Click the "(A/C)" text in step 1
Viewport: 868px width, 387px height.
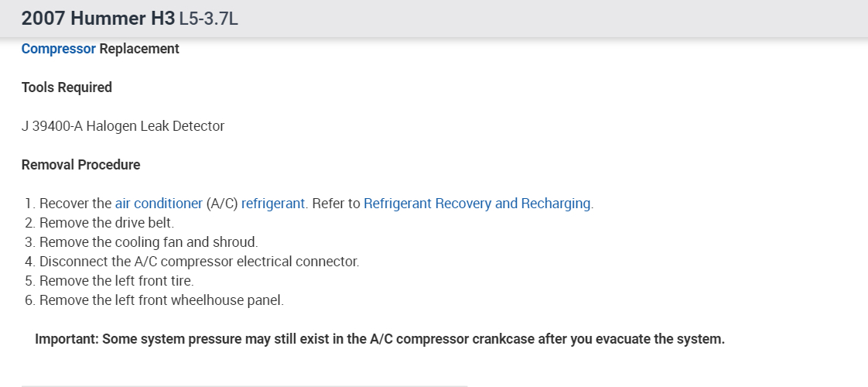[x=222, y=204]
